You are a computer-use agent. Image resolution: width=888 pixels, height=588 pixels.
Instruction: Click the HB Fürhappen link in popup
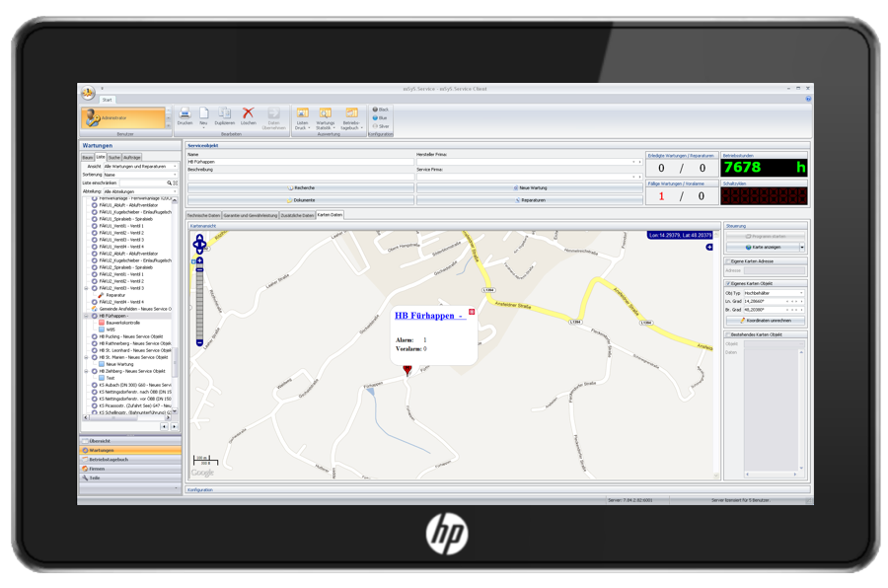click(x=425, y=316)
